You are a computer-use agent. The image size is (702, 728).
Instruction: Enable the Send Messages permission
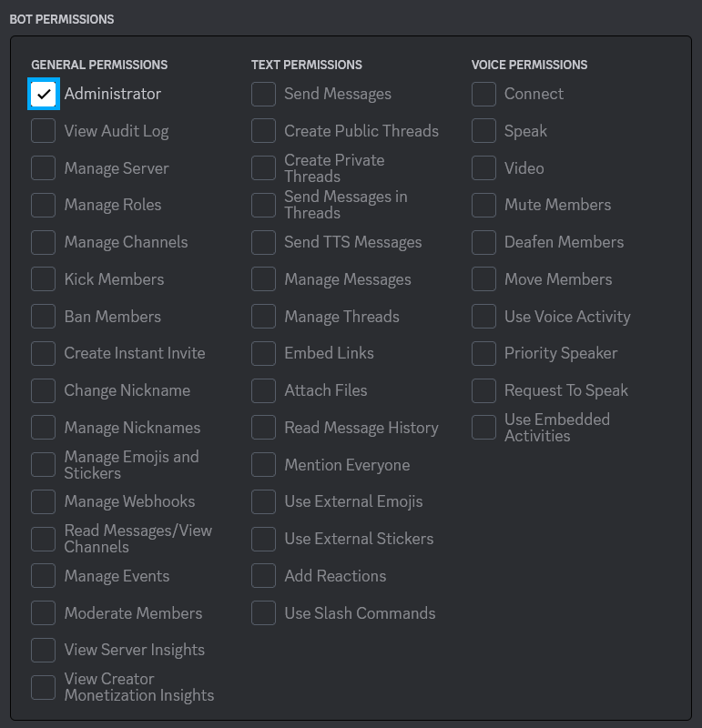tap(263, 94)
